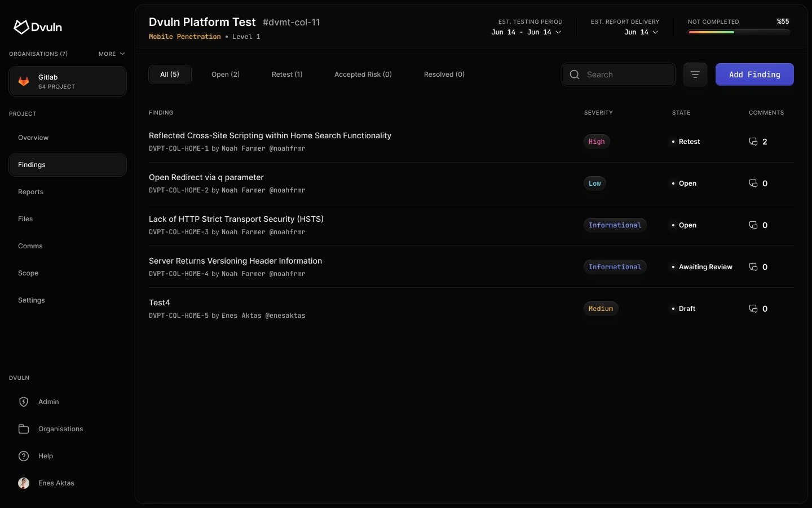Screen dimensions: 812x508
Task: Click the Enes Aktas profile avatar
Action: (x=24, y=483)
